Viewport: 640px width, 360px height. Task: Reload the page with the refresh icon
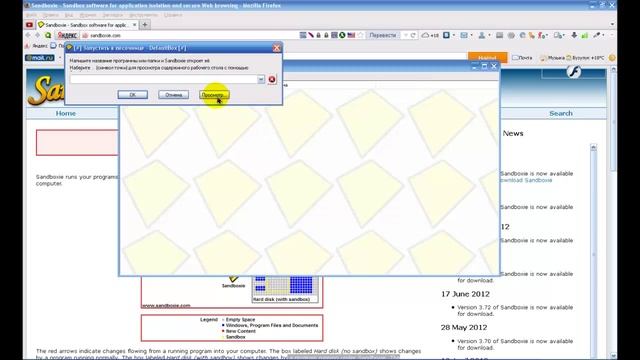[x=413, y=36]
